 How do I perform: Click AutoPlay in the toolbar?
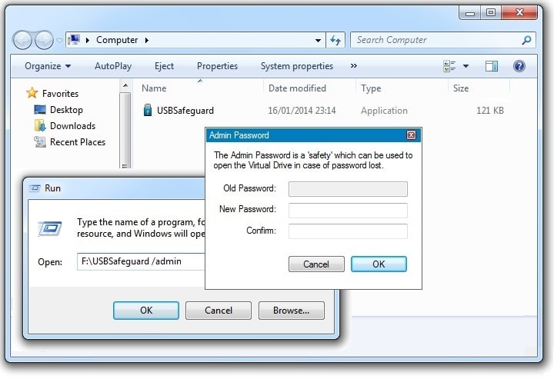pyautogui.click(x=113, y=66)
